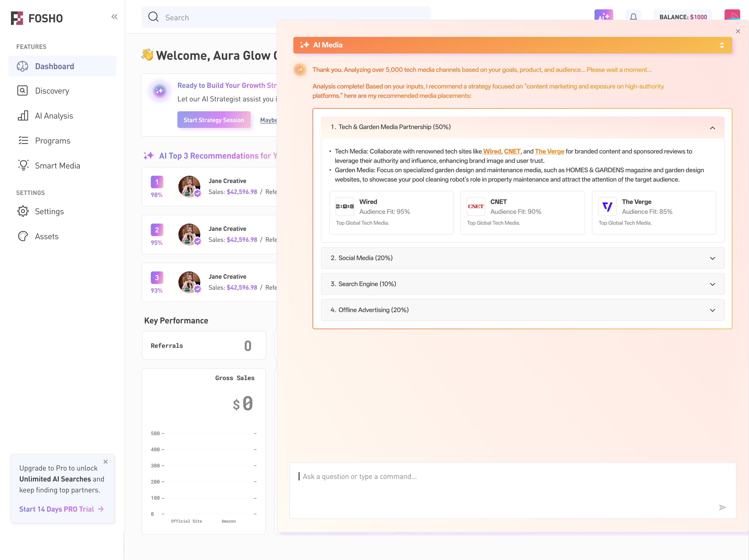The image size is (749, 560).
Task: Open the AI assistant sparkle button
Action: 603,15
